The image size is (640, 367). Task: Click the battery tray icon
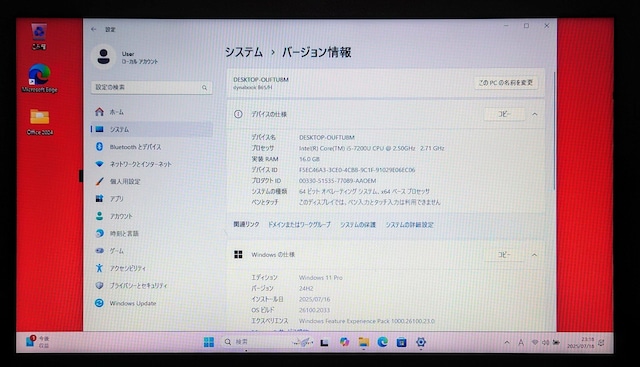pos(556,343)
